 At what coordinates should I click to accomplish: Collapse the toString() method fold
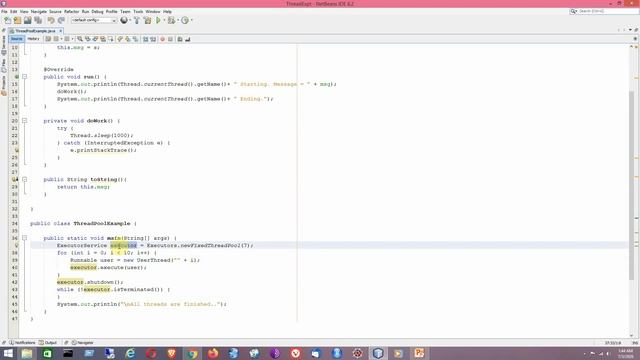pyautogui.click(x=24, y=180)
